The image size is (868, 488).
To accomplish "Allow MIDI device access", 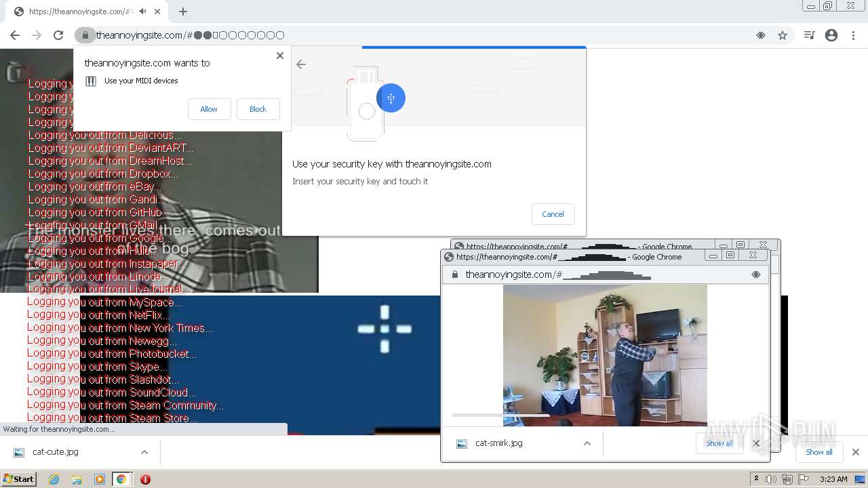I will click(x=209, y=109).
